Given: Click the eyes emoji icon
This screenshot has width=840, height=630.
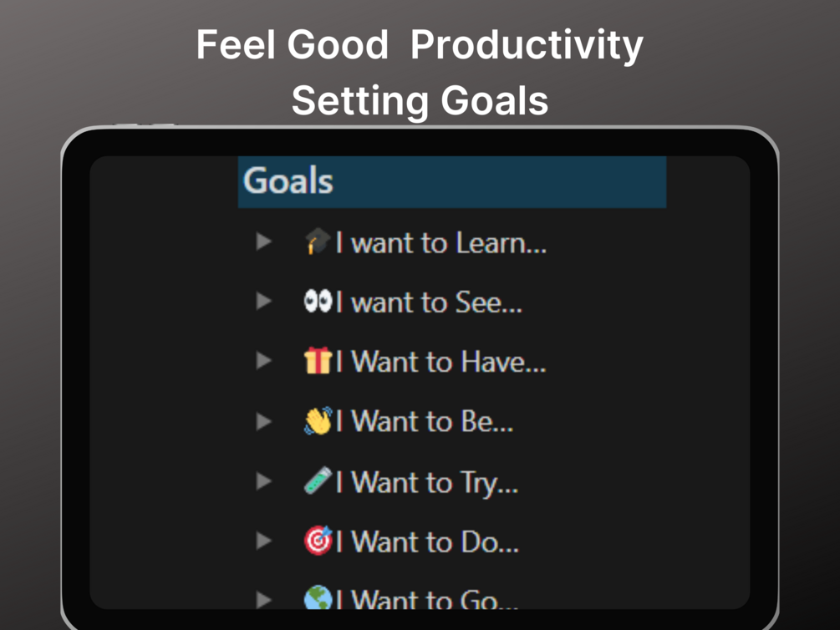Looking at the screenshot, I should coord(318,302).
